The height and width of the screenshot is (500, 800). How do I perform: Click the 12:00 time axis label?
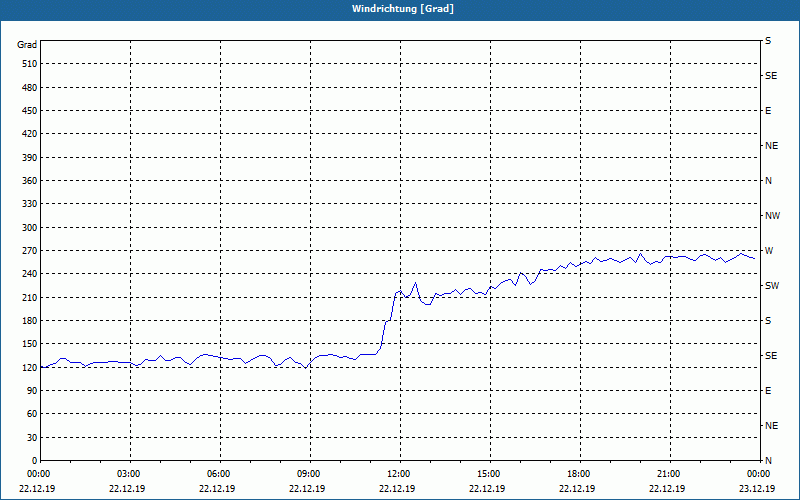(x=398, y=474)
